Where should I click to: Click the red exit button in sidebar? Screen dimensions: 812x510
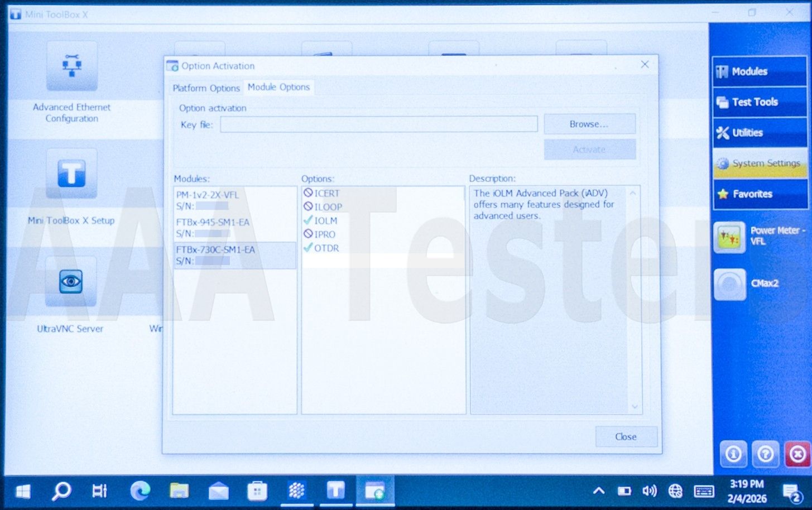point(797,455)
